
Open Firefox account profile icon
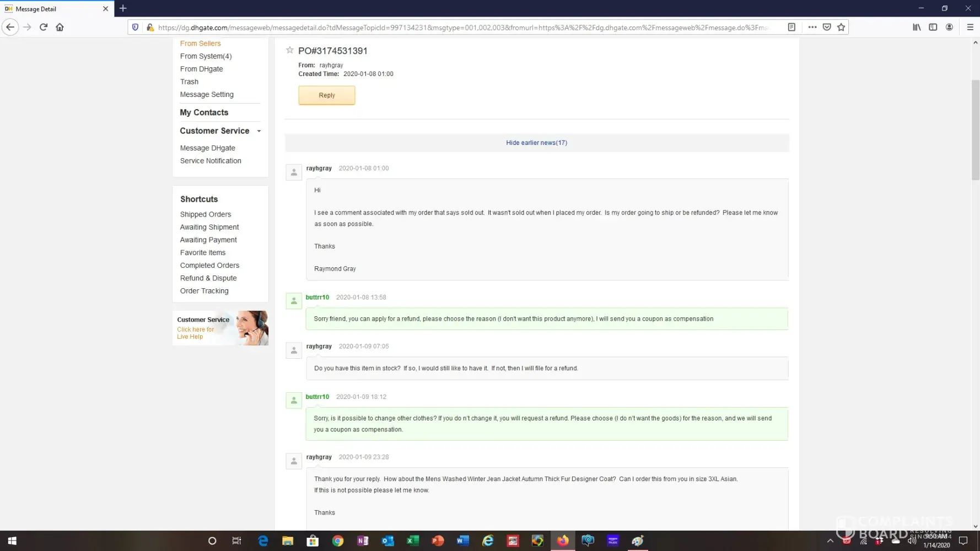949,27
